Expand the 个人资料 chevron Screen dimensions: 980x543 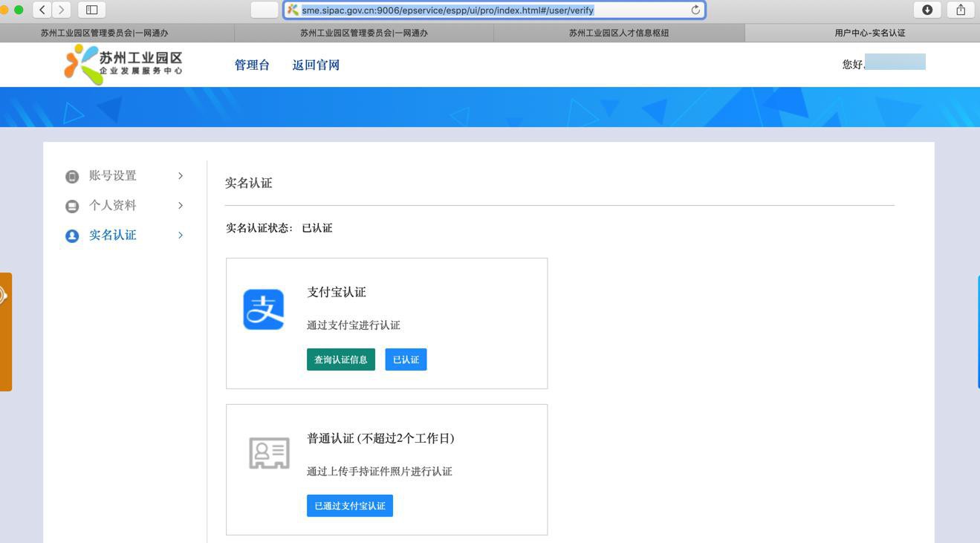coord(181,206)
